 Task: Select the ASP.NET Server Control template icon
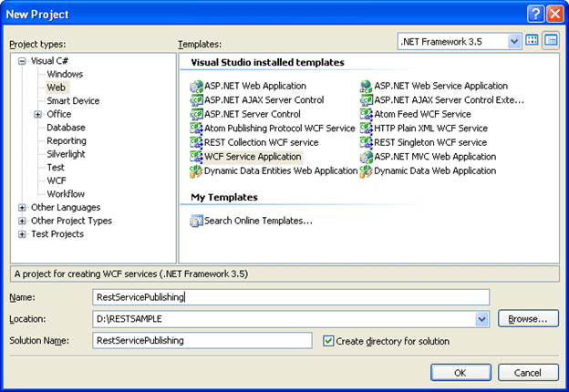pyautogui.click(x=196, y=114)
